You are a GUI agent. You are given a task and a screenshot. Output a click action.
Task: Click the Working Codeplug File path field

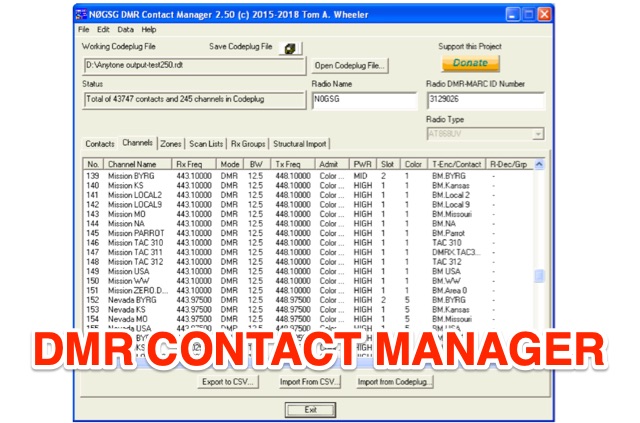point(194,66)
